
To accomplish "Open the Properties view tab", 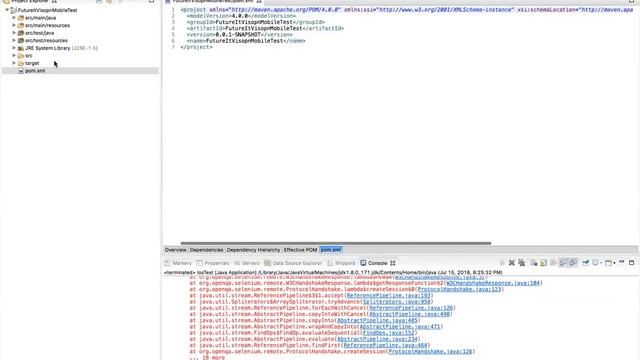I will pyautogui.click(x=213, y=263).
